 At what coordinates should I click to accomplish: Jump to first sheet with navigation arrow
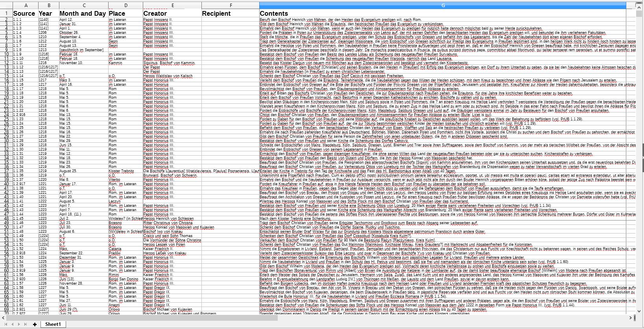click(x=6, y=324)
